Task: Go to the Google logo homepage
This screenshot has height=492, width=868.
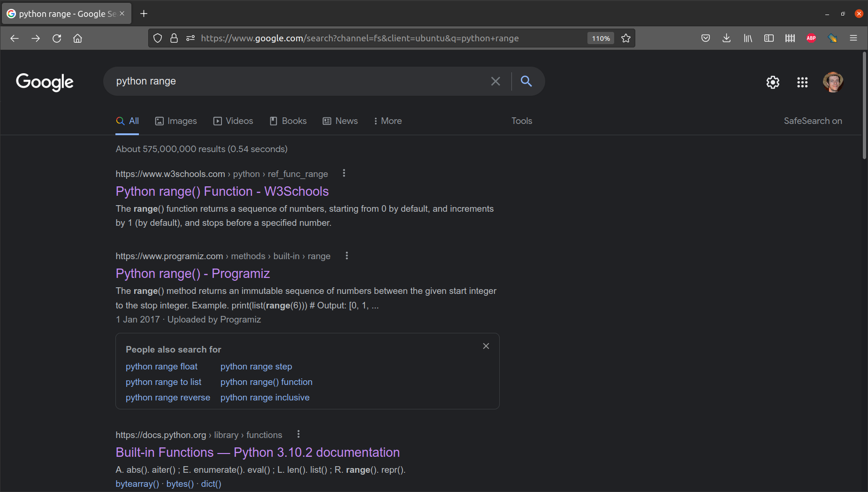Action: [45, 82]
